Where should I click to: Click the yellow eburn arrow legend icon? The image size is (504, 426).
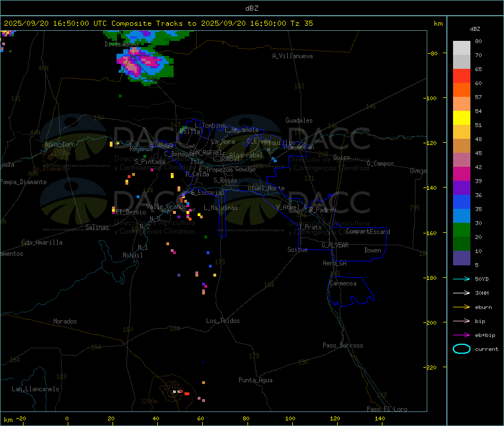pos(461,307)
